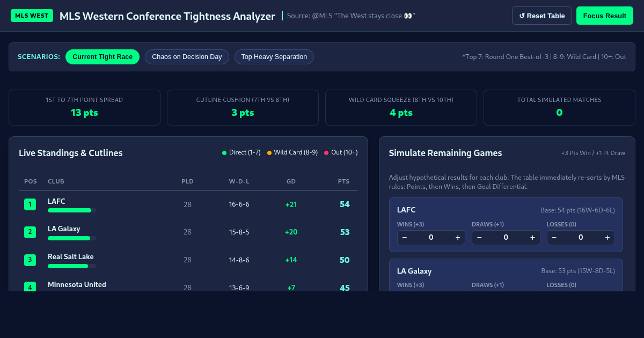644x338 pixels.
Task: Click LA Galaxy's 53 points value
Action: (x=345, y=232)
